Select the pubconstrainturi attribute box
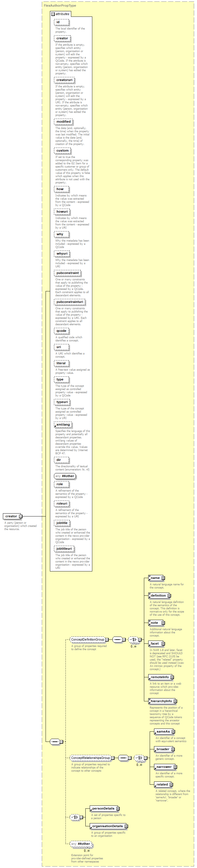The width and height of the screenshot is (197, 868). point(70,302)
